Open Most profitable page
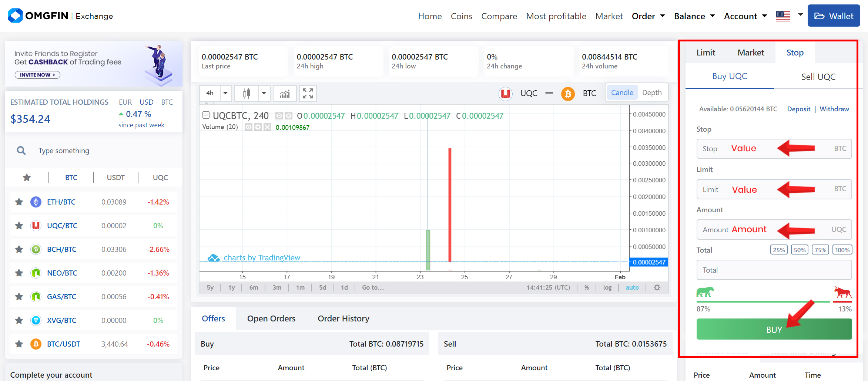 (556, 16)
